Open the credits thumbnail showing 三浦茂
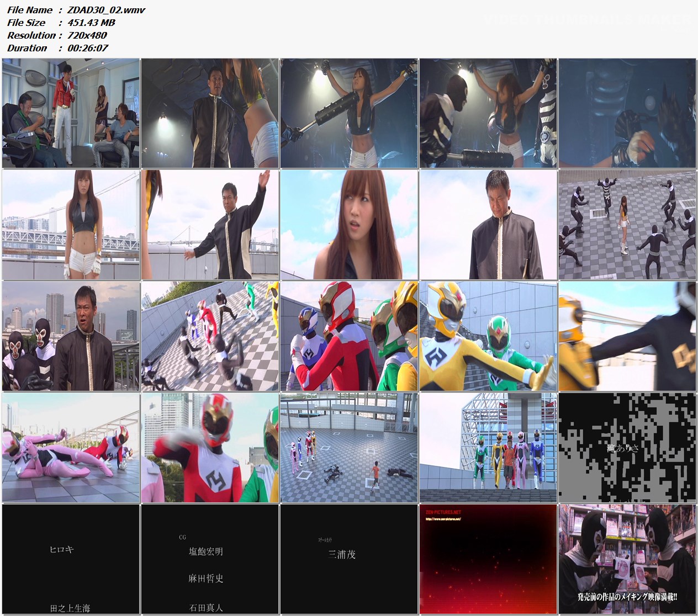 coord(349,559)
